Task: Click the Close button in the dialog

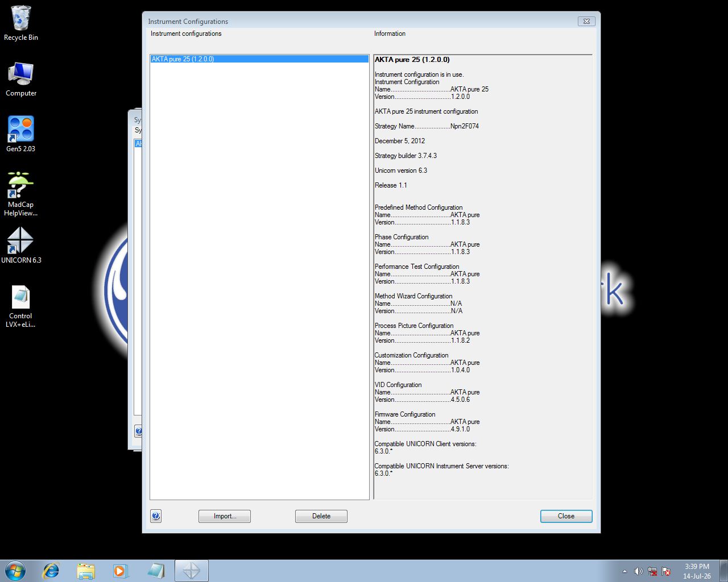Action: [566, 516]
